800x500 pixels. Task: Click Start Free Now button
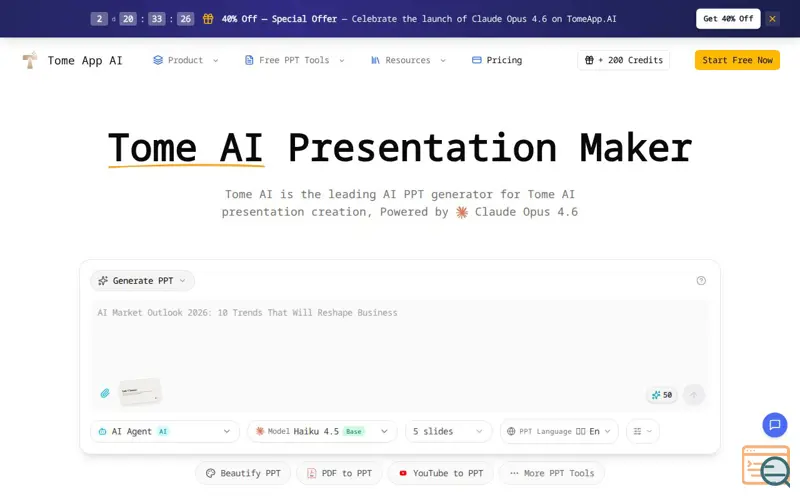737,60
